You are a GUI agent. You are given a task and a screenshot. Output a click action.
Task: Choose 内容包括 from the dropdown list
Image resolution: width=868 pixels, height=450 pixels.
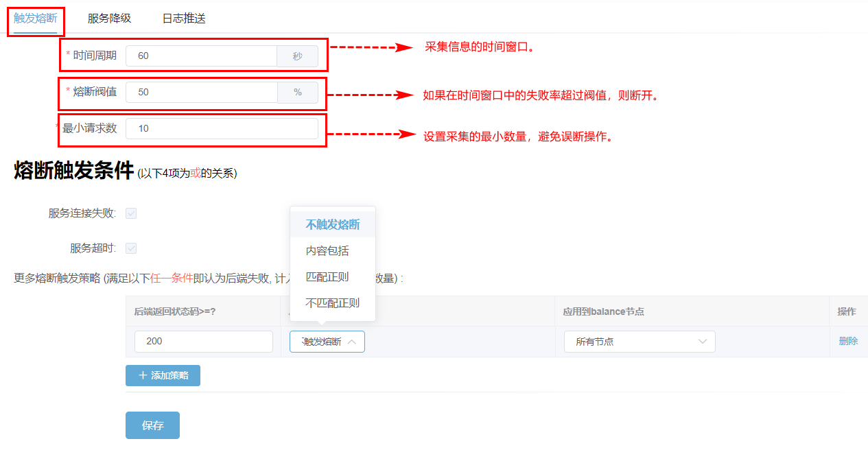(327, 251)
